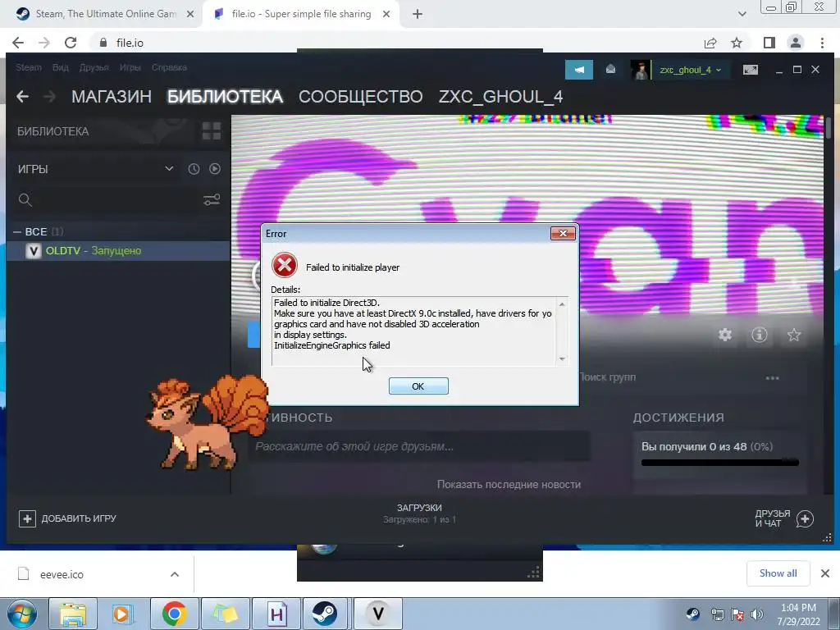Switch Steam to Big Picture mode icon
Screen dimensions: 840x630
coord(750,70)
